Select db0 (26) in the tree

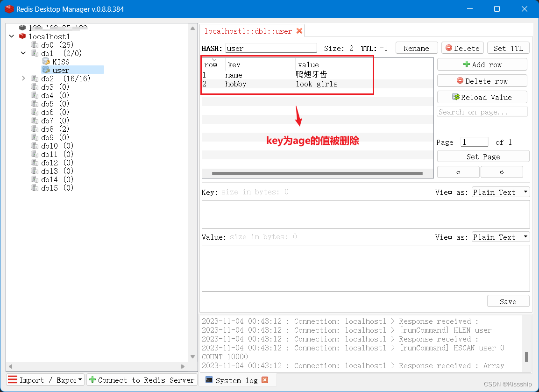coord(57,45)
